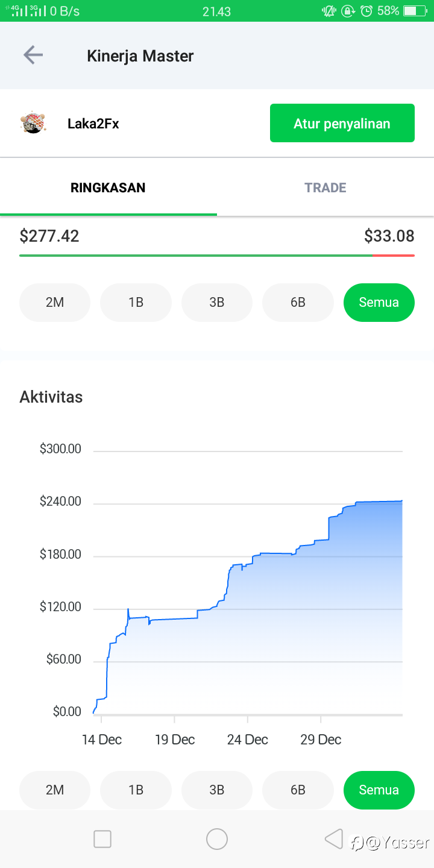
Task: Tap the vibrate mode status icon
Action: (x=329, y=11)
